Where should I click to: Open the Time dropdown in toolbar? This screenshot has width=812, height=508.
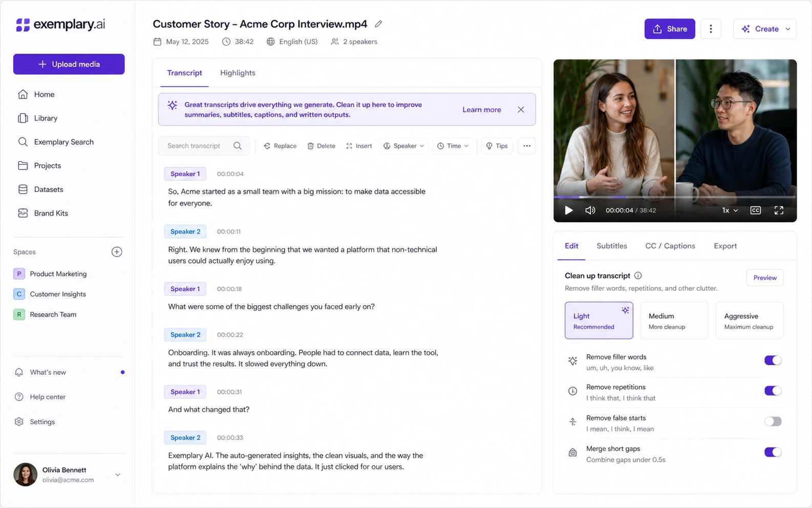453,146
